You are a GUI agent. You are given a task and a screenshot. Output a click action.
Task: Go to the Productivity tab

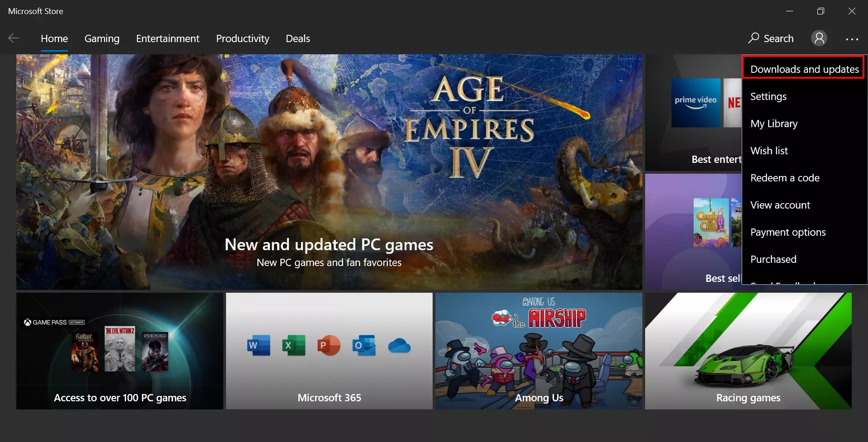coord(243,38)
